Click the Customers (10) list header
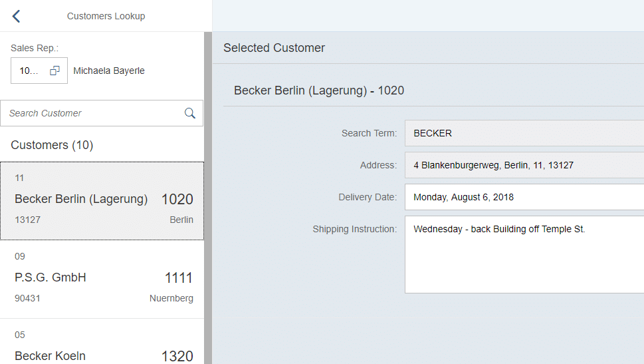The image size is (644, 364). tap(52, 145)
